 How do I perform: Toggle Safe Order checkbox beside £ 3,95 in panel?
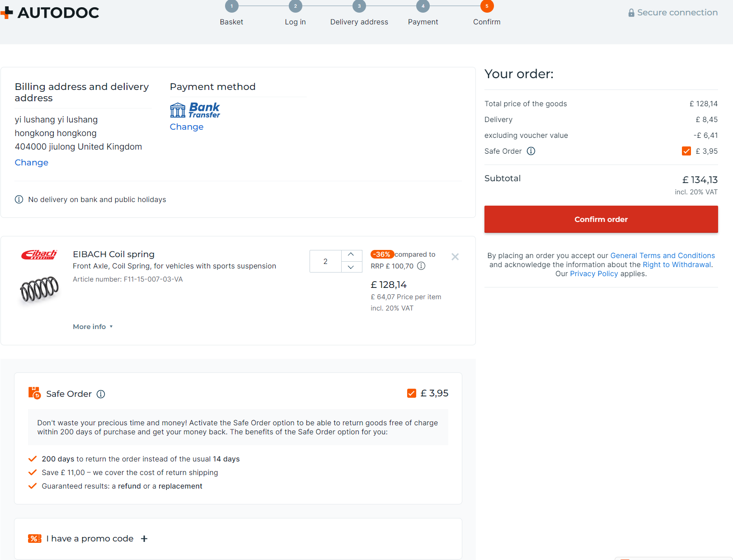[411, 393]
